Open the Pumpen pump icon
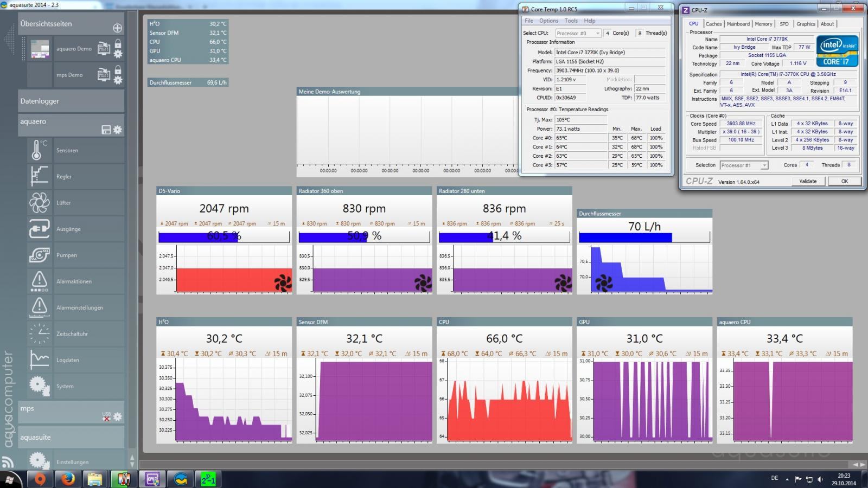 pos(39,255)
